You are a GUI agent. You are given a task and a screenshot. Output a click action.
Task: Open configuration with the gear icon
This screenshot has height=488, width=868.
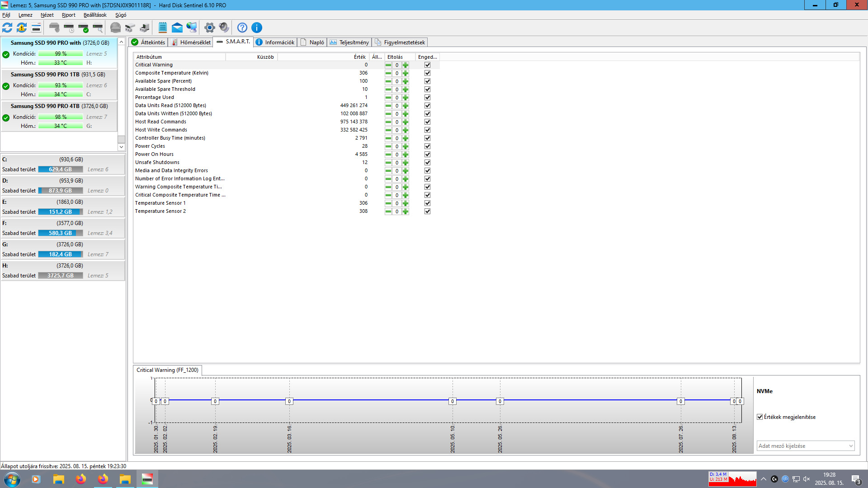209,28
